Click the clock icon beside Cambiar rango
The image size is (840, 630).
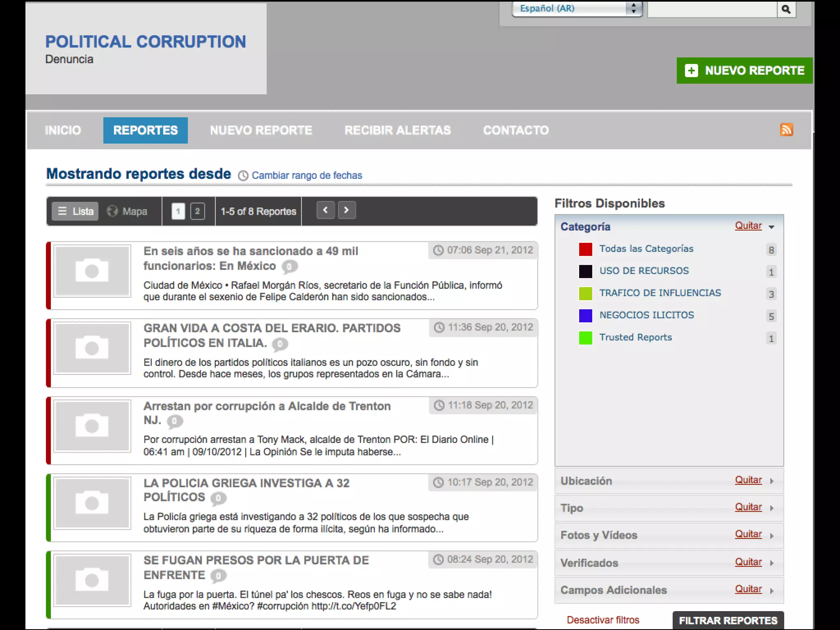pos(243,176)
